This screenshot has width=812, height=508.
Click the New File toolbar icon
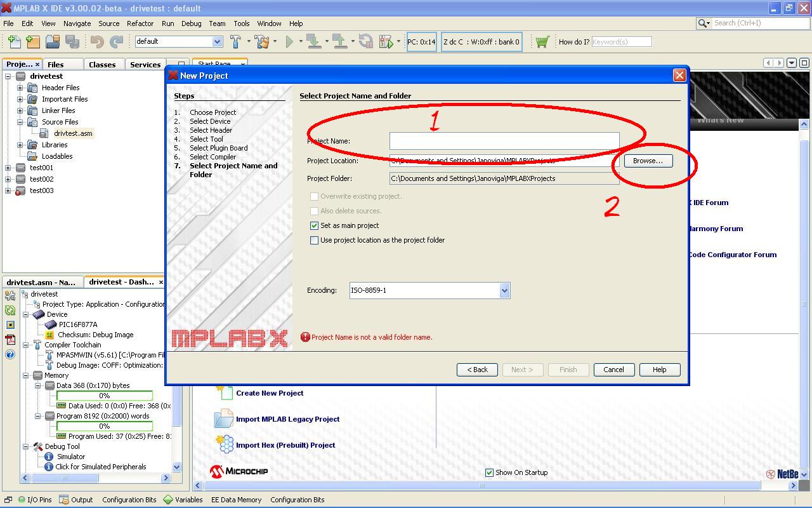point(14,42)
